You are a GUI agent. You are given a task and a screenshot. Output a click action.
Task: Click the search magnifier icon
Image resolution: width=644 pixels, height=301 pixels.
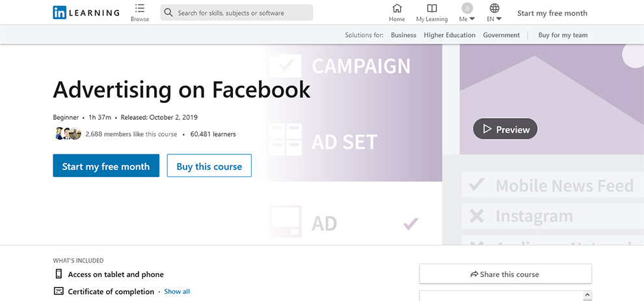coord(168,13)
